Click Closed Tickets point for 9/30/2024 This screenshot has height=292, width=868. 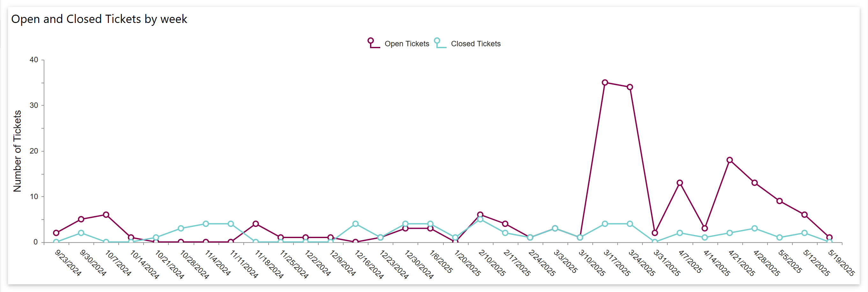coord(81,233)
